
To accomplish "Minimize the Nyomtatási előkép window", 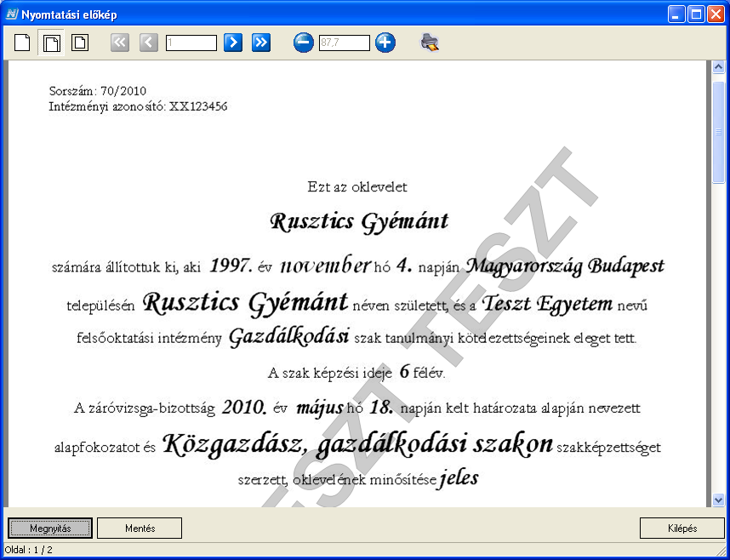I will pyautogui.click(x=676, y=14).
